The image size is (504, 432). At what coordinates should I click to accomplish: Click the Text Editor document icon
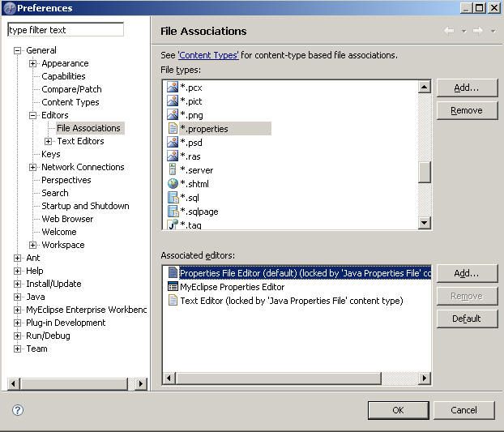(173, 300)
